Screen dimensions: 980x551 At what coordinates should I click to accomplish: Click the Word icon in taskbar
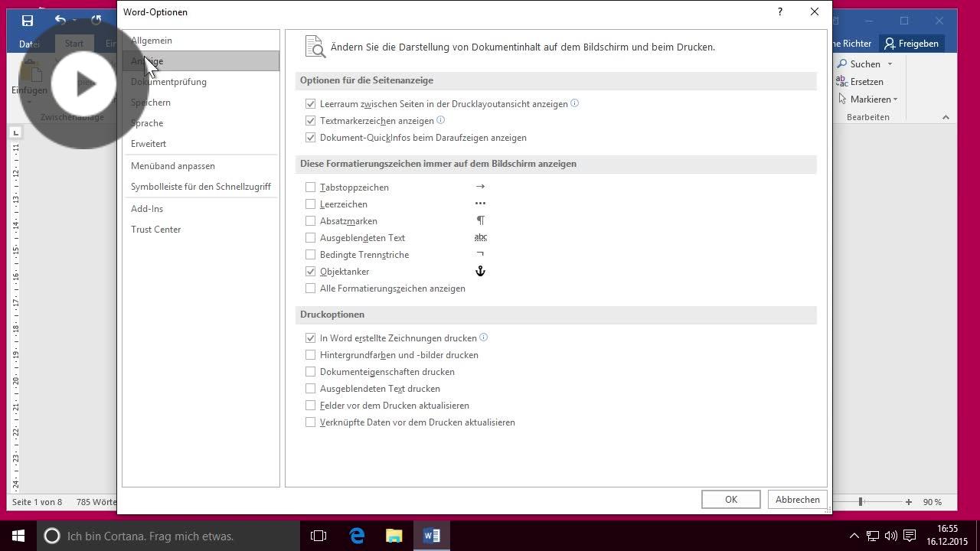click(x=431, y=536)
